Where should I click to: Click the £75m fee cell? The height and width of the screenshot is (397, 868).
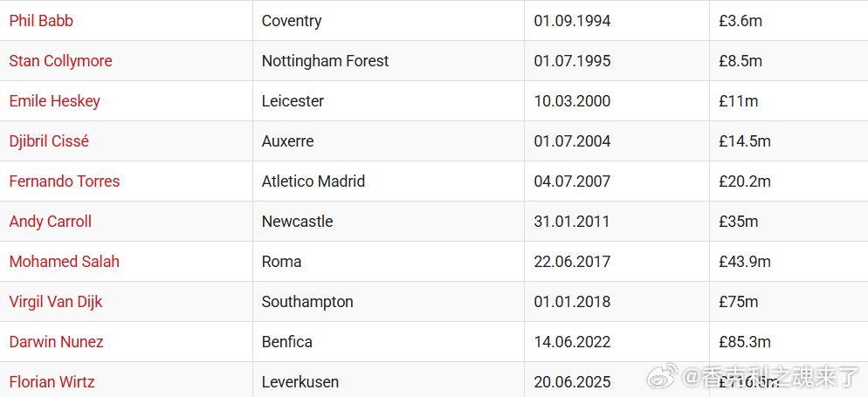789,302
